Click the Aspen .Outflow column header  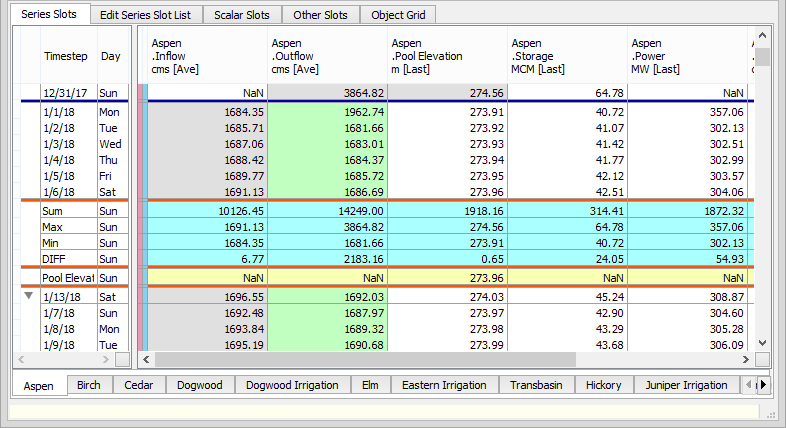coord(327,56)
